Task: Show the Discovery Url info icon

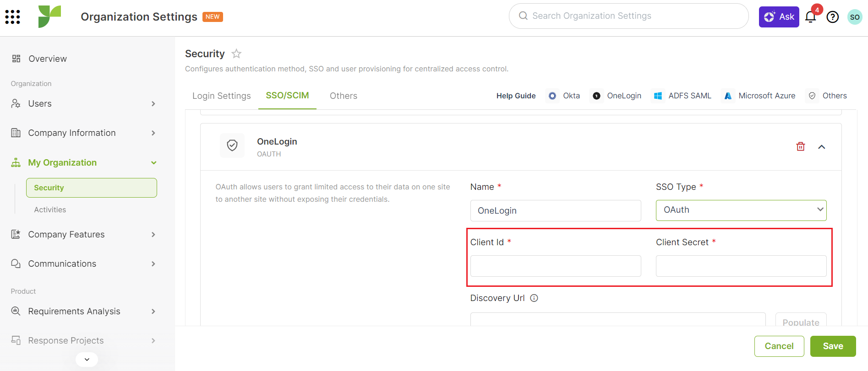Action: tap(534, 298)
